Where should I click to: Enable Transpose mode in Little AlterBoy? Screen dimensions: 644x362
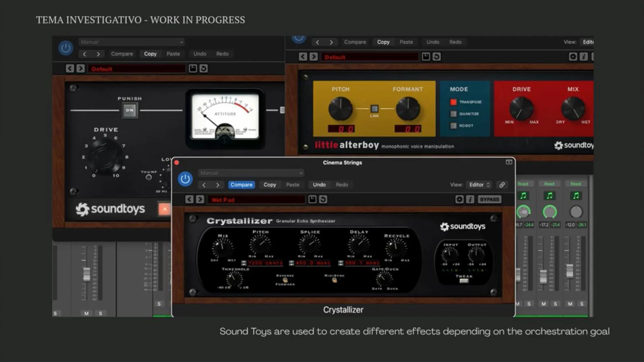point(453,102)
